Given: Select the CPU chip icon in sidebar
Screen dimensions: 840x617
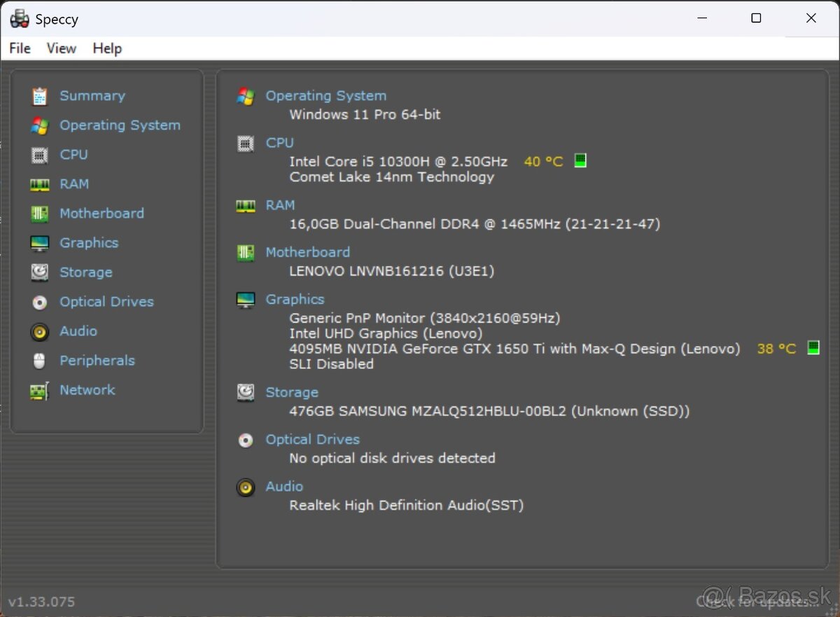Looking at the screenshot, I should coord(40,155).
